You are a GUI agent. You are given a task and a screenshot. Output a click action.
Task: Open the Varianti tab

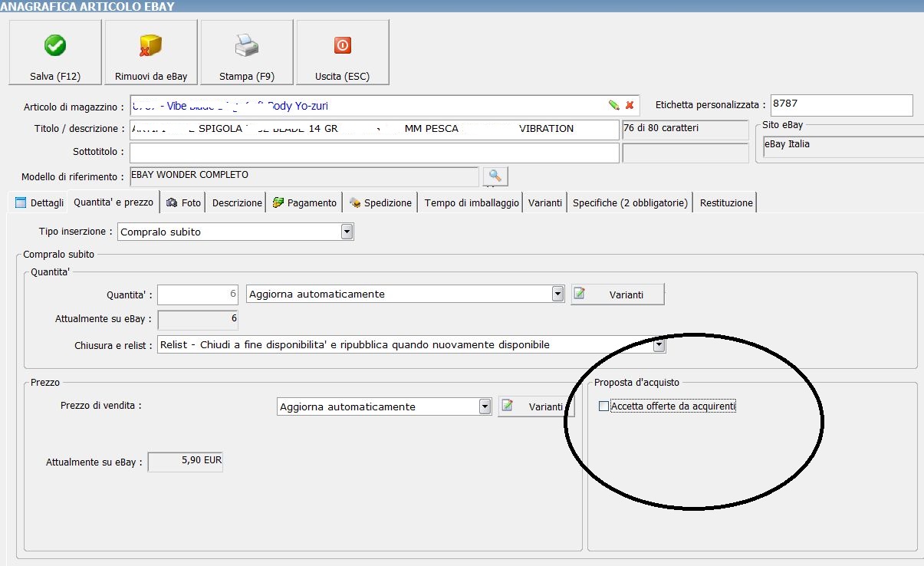pos(545,202)
